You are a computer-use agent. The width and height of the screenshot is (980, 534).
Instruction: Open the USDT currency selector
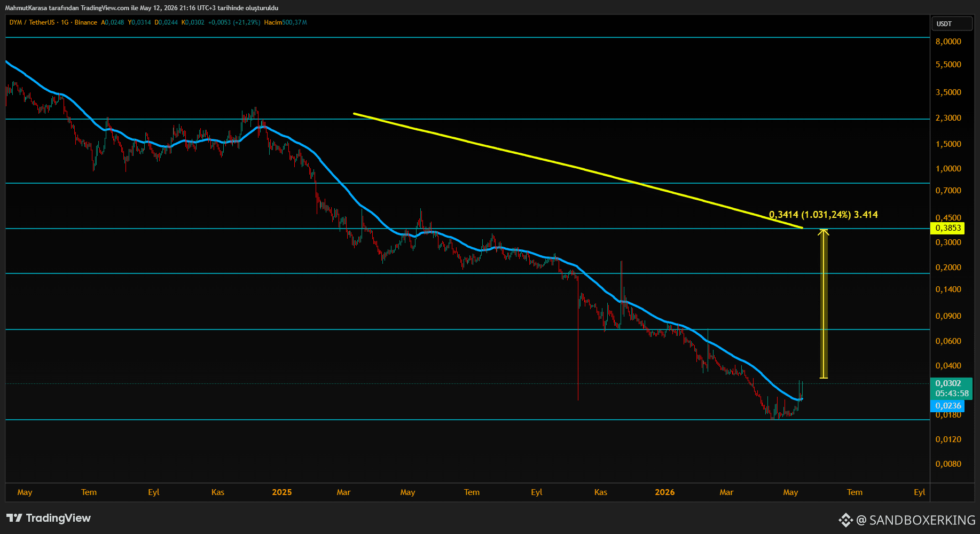click(x=952, y=23)
